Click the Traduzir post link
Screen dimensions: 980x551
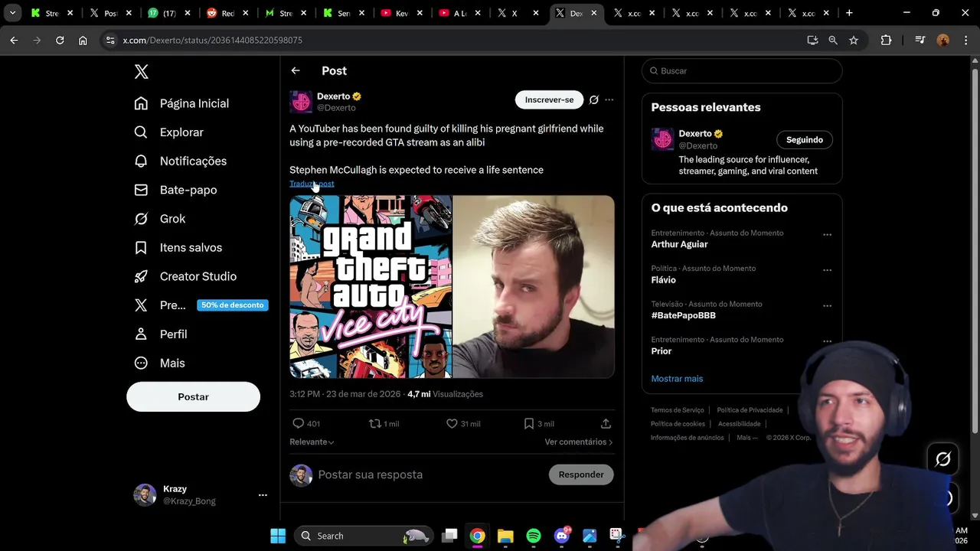click(312, 184)
